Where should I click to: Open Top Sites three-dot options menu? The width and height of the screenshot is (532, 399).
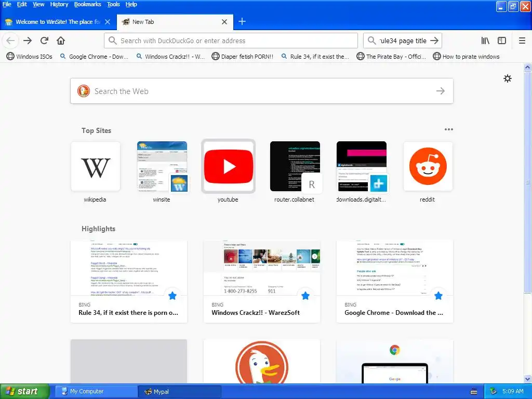coord(448,129)
